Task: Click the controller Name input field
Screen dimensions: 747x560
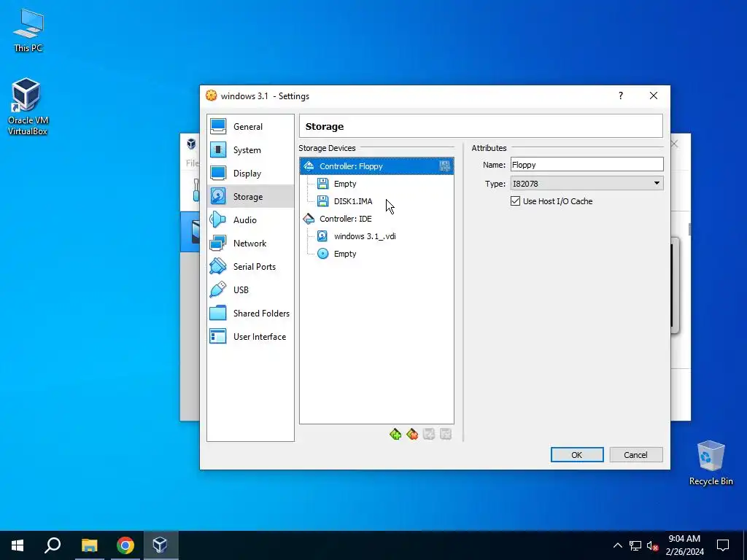Action: pyautogui.click(x=587, y=165)
